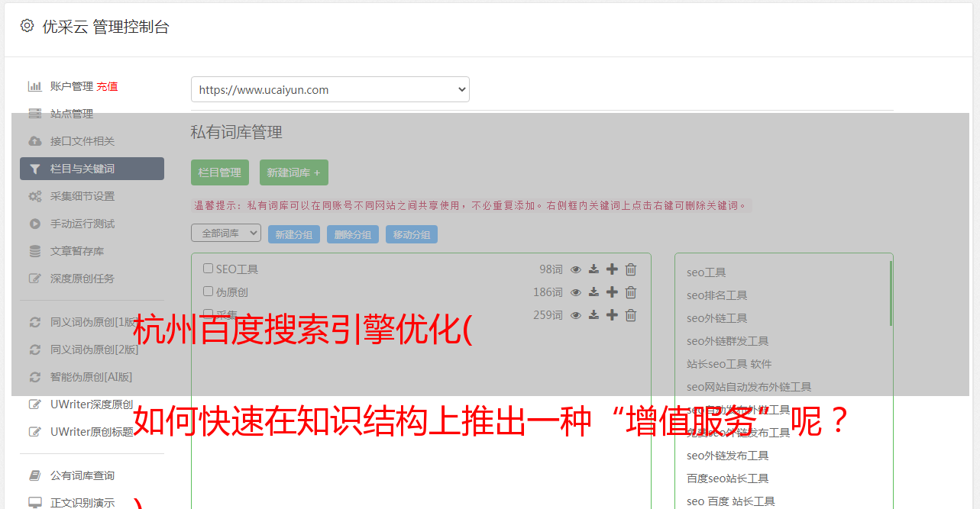This screenshot has width=980, height=509.
Task: Click the cloud upload icon for 接口文件相关
Action: [34, 141]
